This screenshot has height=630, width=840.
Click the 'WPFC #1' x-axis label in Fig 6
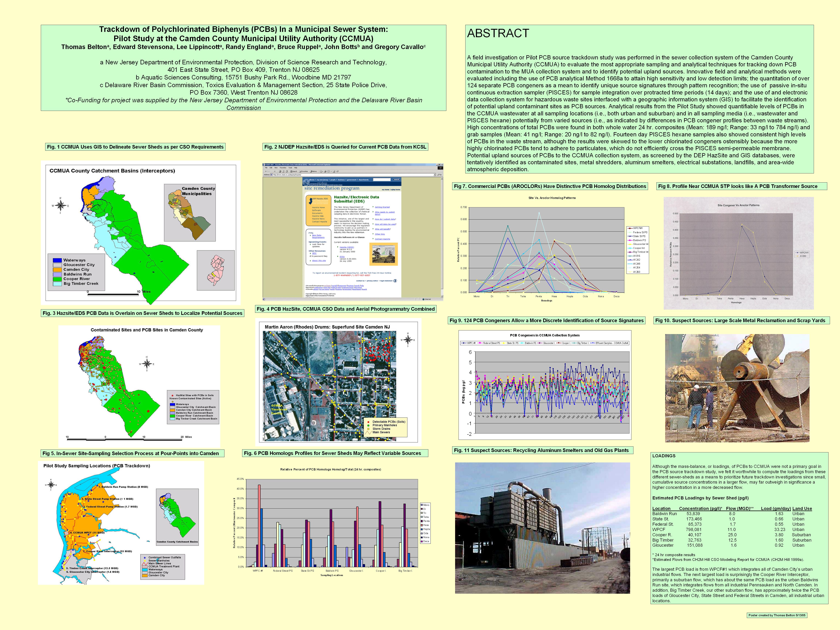[257, 571]
